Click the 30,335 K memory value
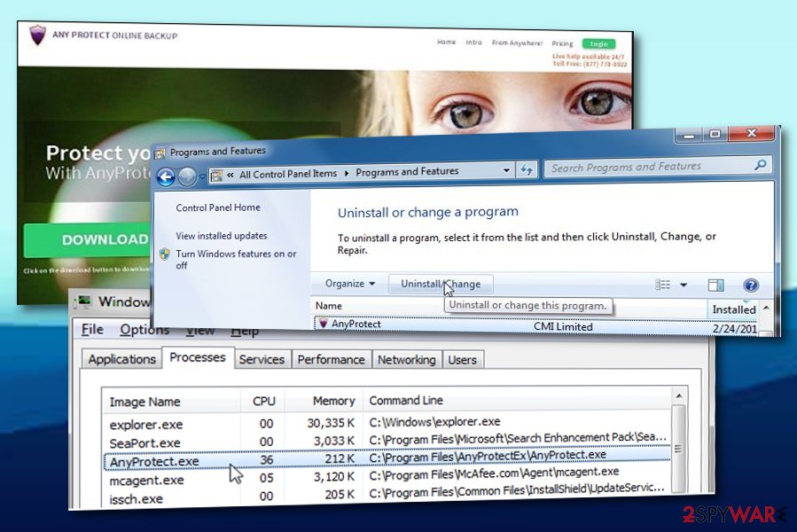 coord(331,422)
